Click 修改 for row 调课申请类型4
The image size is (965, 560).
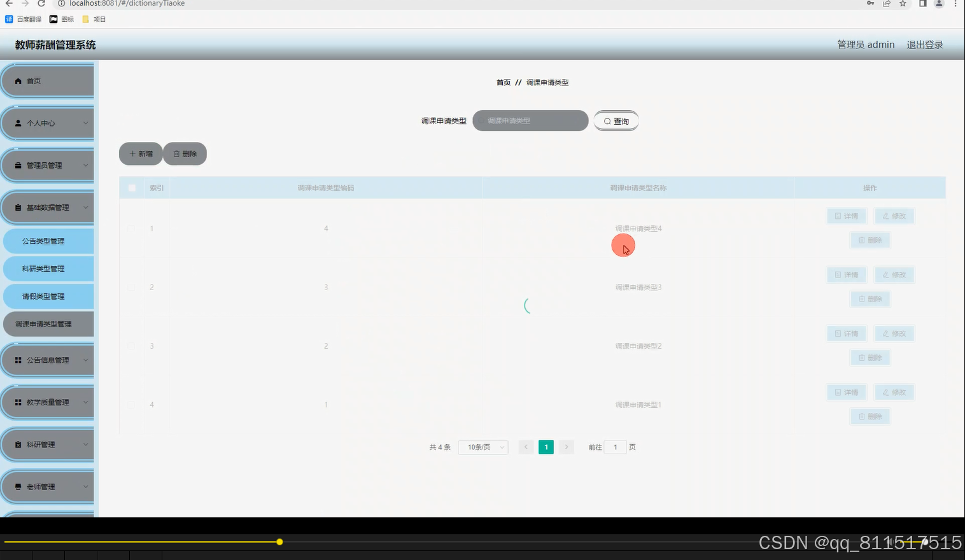pos(894,216)
